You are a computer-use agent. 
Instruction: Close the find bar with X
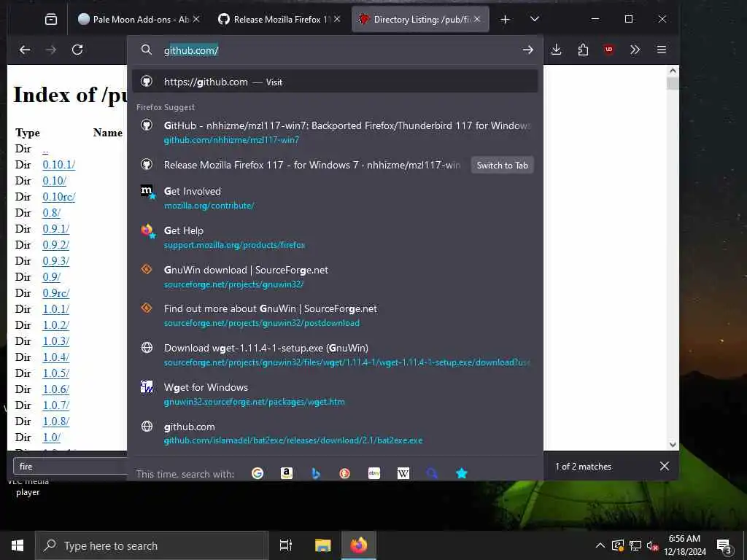pos(665,466)
